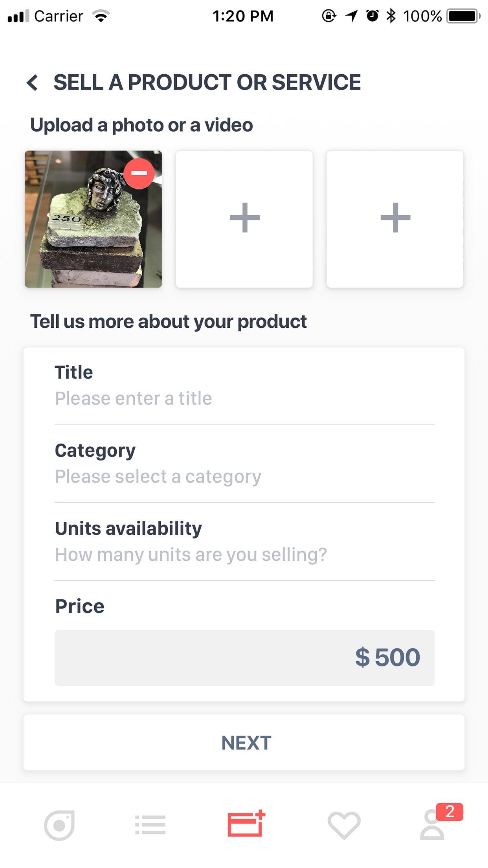Viewport: 488px width, 868px height.
Task: Remove uploaded photo with red minus
Action: [139, 173]
